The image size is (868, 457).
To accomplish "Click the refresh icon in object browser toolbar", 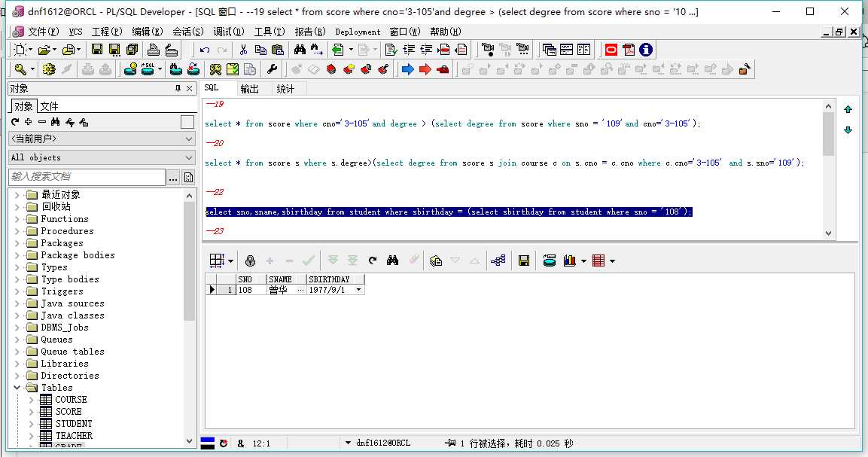I will (x=15, y=122).
